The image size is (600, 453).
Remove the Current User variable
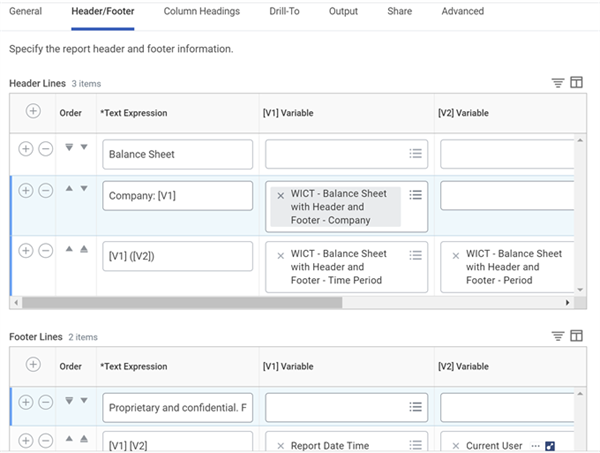(456, 446)
